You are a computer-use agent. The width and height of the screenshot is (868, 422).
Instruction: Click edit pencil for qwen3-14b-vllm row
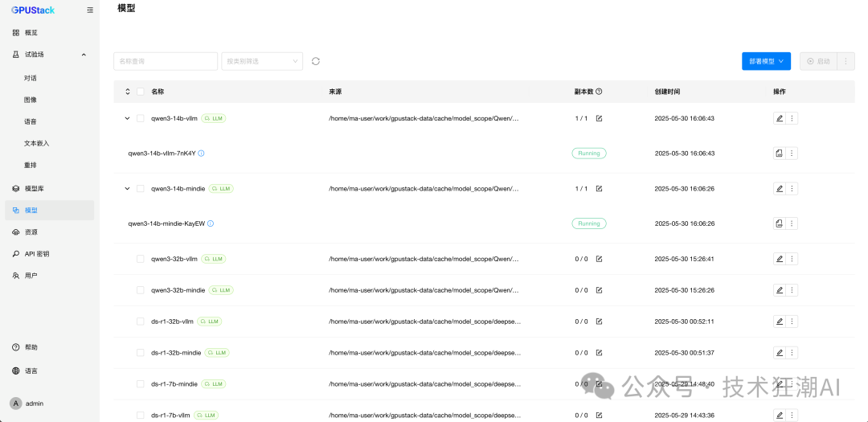pyautogui.click(x=780, y=118)
